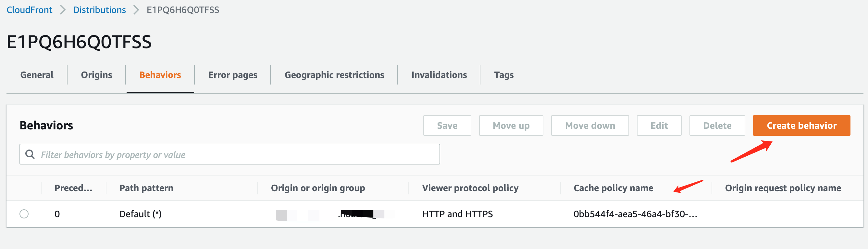The width and height of the screenshot is (868, 249).
Task: Focus the filter behaviors search field
Action: click(x=229, y=154)
